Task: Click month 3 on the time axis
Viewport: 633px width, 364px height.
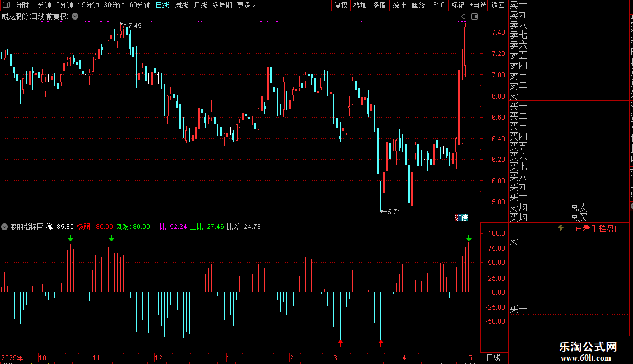Action: click(x=335, y=357)
